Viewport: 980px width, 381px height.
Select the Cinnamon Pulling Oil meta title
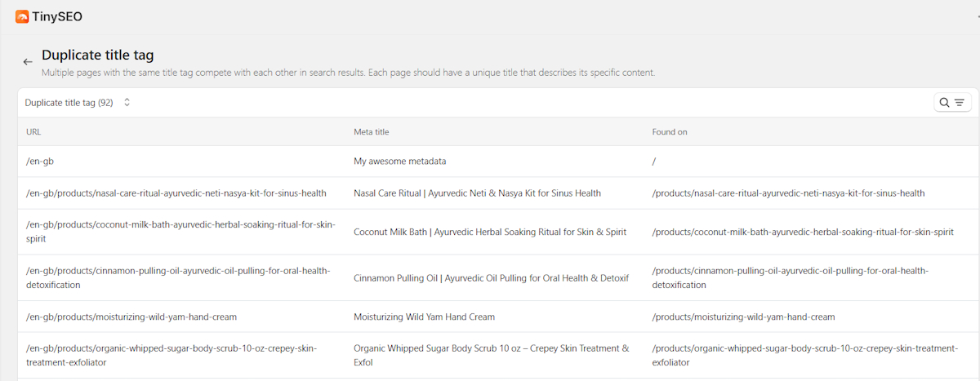click(492, 278)
